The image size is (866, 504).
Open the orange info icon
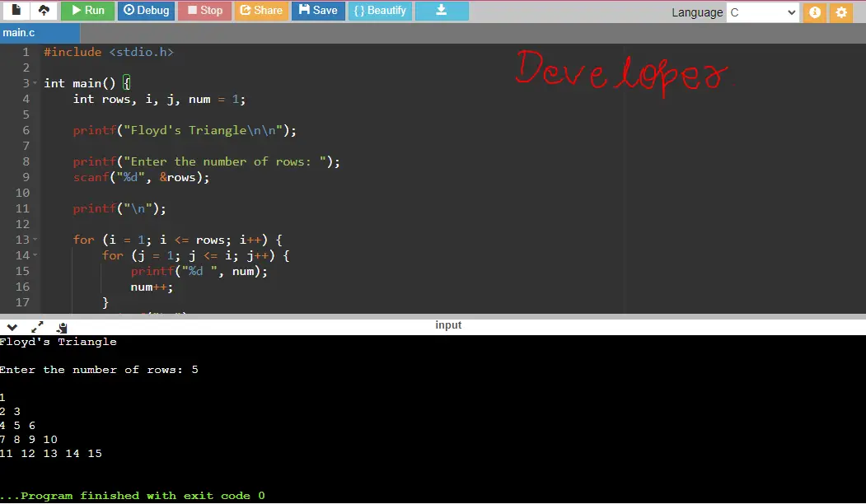[815, 12]
